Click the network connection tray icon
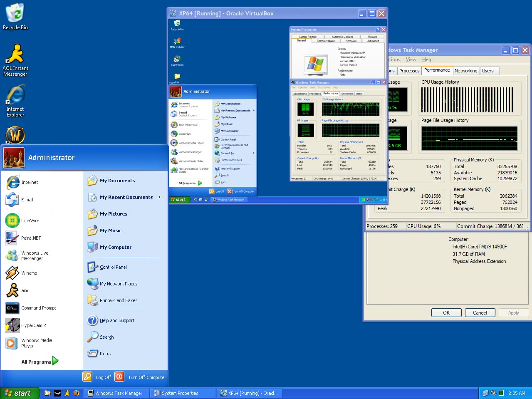This screenshot has width=532, height=399. (485, 393)
